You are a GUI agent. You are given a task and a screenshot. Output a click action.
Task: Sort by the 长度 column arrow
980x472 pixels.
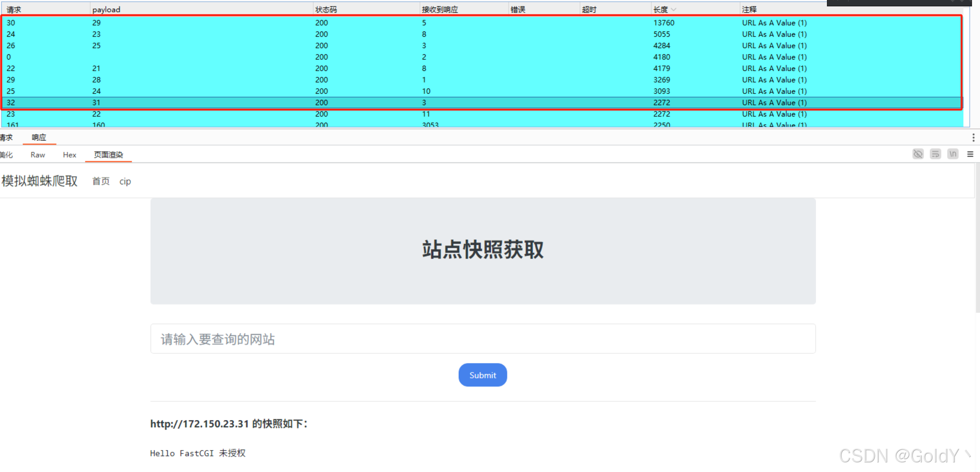(x=674, y=10)
